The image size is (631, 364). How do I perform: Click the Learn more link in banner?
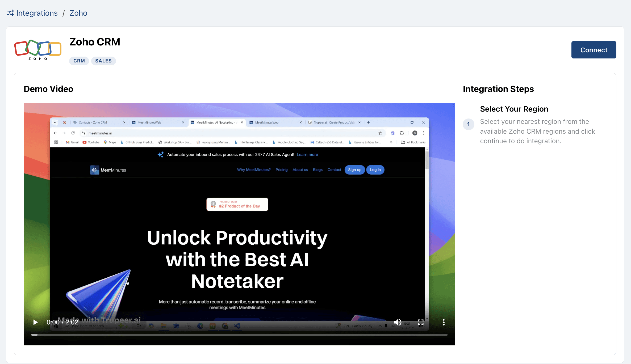tap(307, 155)
